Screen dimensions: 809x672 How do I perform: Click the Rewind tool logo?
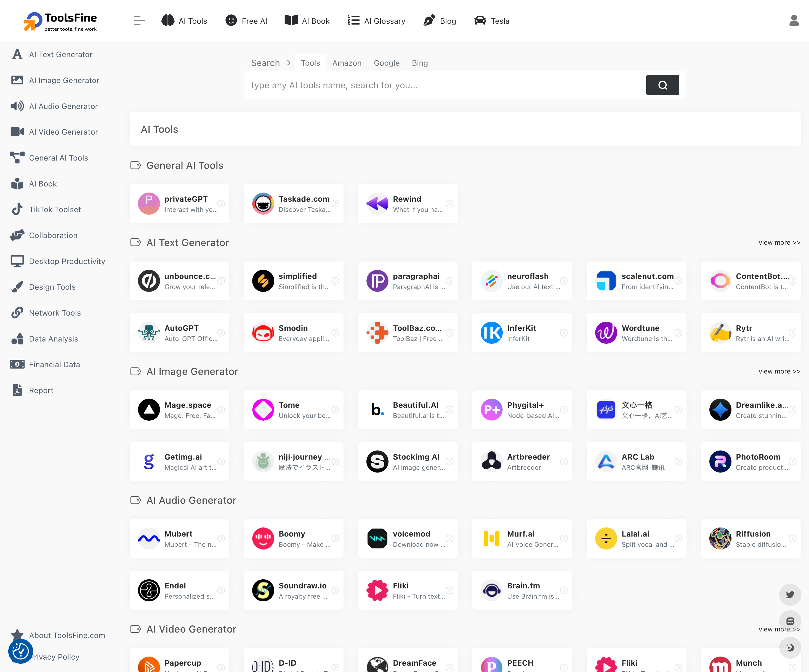click(x=377, y=204)
